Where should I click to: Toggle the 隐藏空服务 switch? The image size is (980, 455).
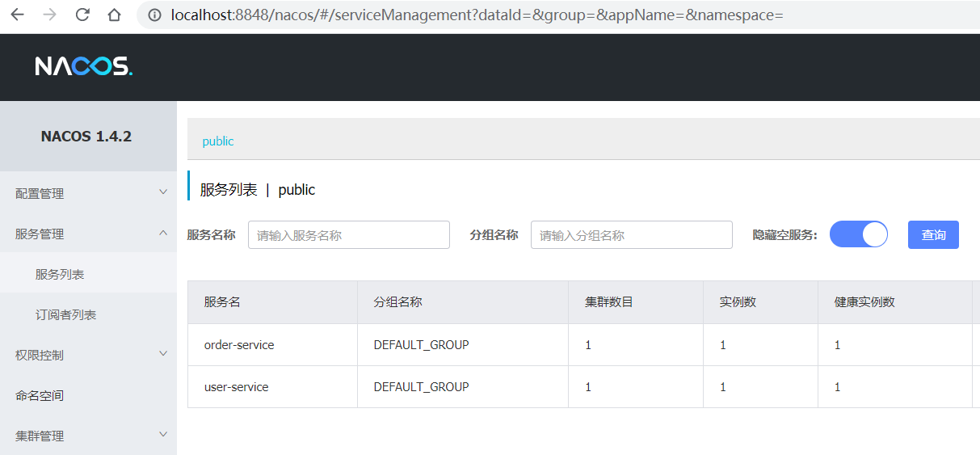coord(858,234)
